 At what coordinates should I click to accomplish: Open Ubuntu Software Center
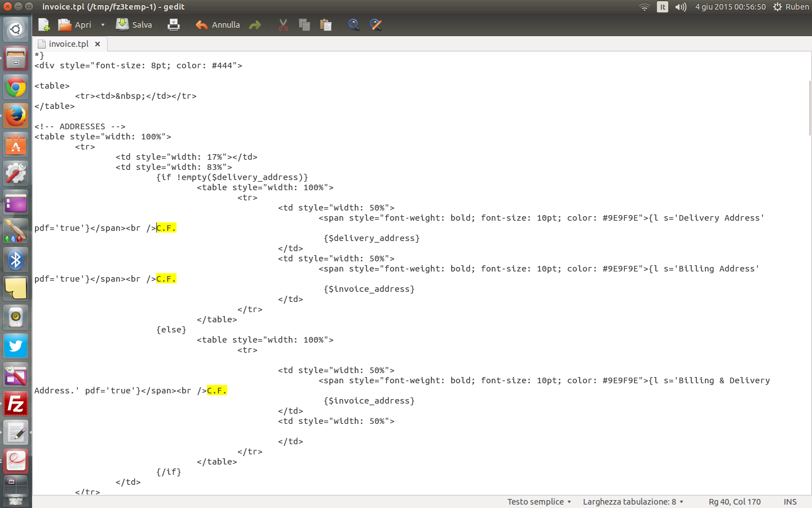click(x=16, y=145)
